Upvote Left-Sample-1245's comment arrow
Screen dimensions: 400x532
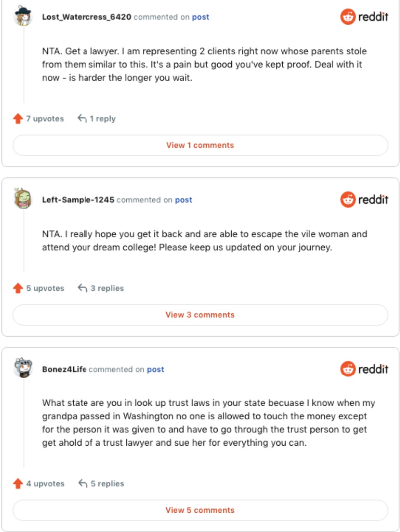coord(18,288)
